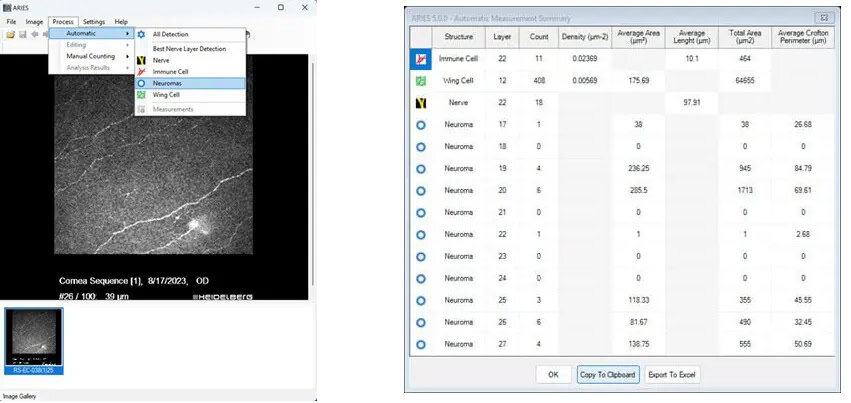Click the Neuroma circle icon for layer 21
Viewport: 851px width, 403px height.
[421, 213]
